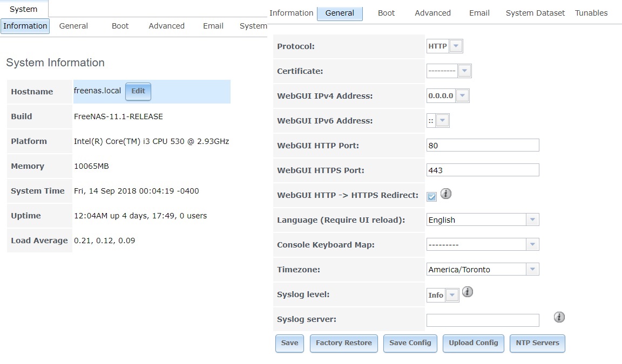Click the build value FreeNAS-11.1-RELEASE
The image size is (622, 364).
click(x=118, y=116)
